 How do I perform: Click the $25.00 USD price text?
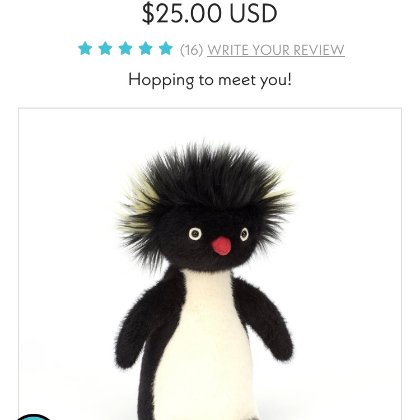[209, 14]
